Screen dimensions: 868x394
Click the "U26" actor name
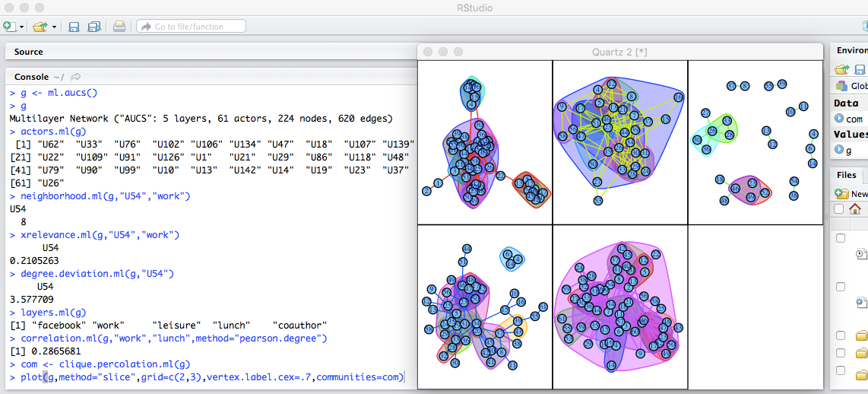[x=52, y=183]
